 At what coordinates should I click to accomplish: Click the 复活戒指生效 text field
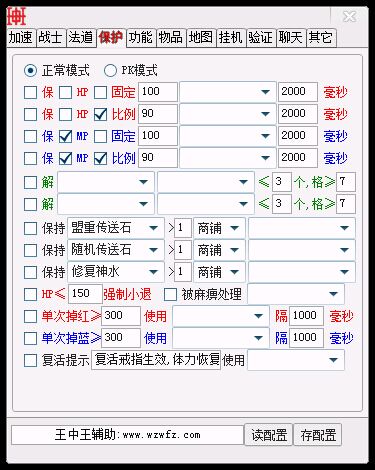(x=156, y=360)
